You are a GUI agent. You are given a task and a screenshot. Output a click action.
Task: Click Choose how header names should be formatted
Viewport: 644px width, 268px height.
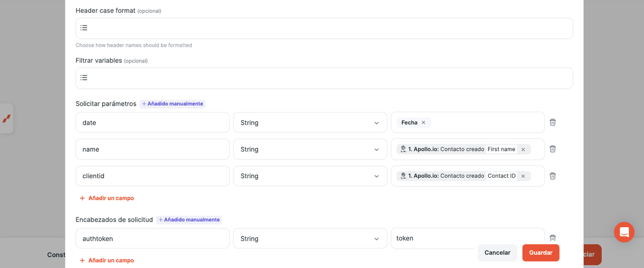tap(134, 45)
